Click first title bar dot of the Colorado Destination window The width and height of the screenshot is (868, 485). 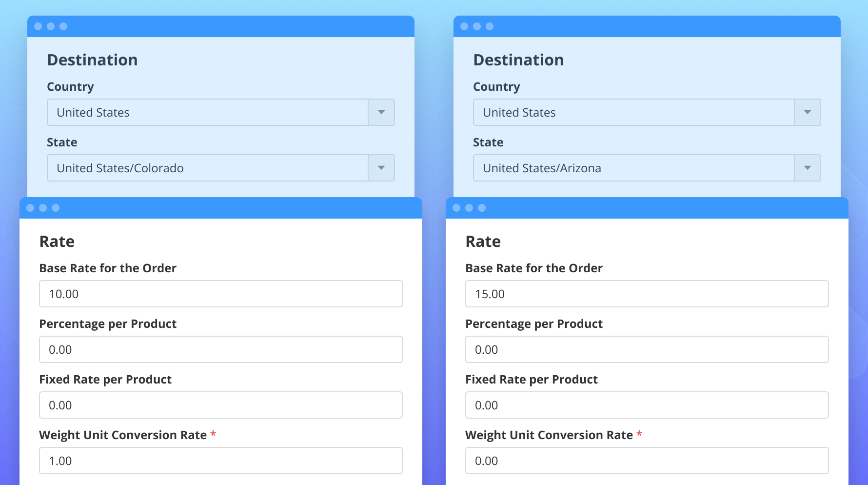click(x=38, y=26)
